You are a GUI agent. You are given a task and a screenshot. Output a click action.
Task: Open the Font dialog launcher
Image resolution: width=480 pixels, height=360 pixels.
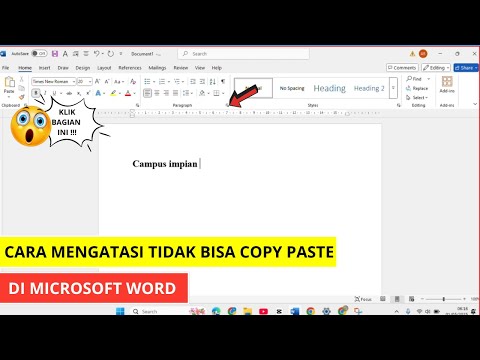pos(137,105)
